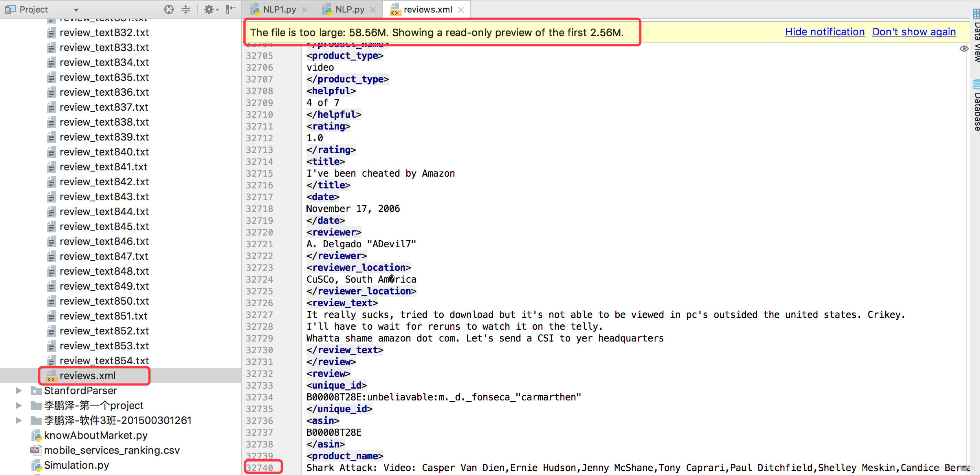Click the 'A. Delgado "ADevil7"' reviewer line
This screenshot has height=475, width=980.
(361, 244)
